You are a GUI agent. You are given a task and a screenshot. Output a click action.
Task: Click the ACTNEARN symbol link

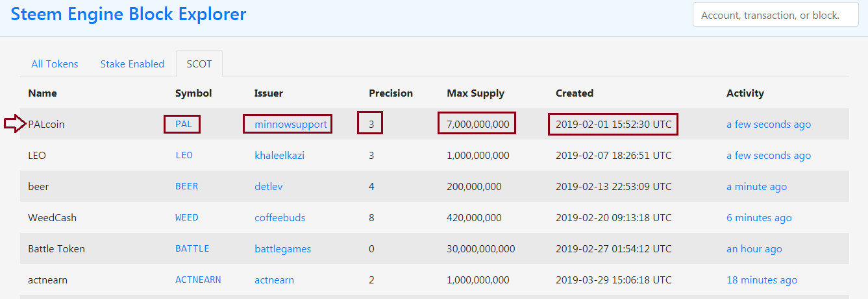point(198,280)
